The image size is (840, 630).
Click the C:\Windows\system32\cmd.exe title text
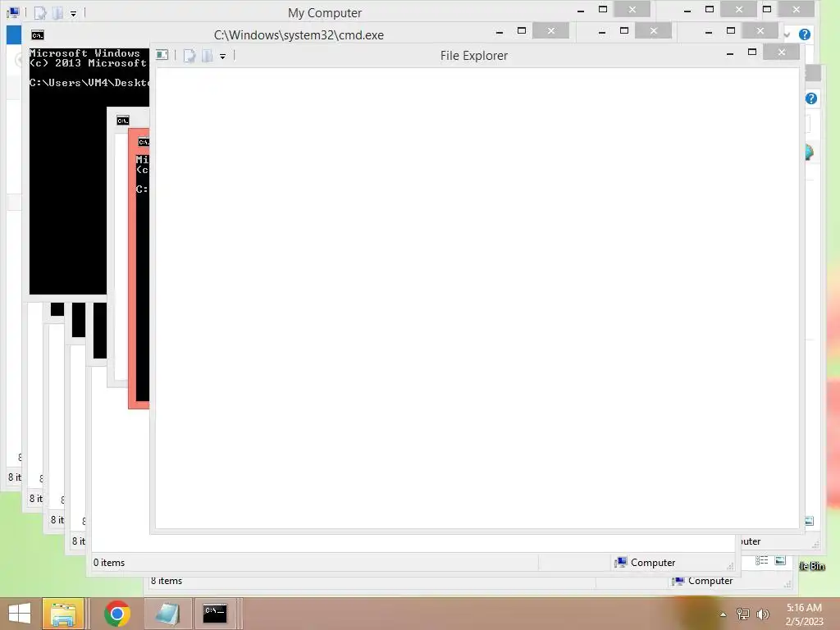(299, 35)
